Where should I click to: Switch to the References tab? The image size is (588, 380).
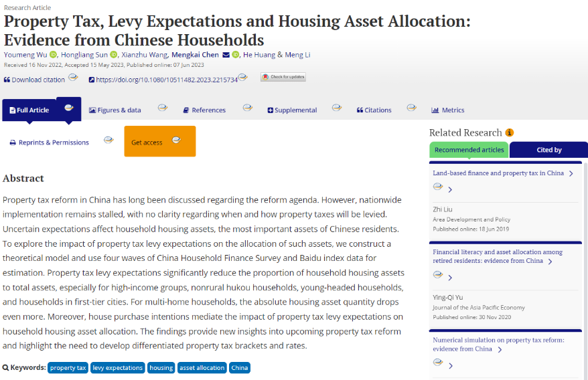(x=204, y=110)
